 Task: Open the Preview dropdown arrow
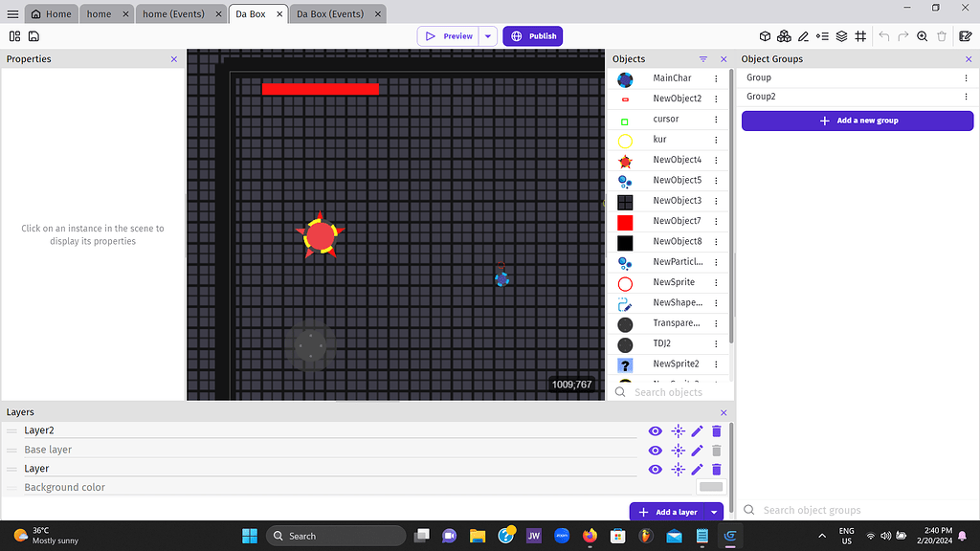point(487,35)
